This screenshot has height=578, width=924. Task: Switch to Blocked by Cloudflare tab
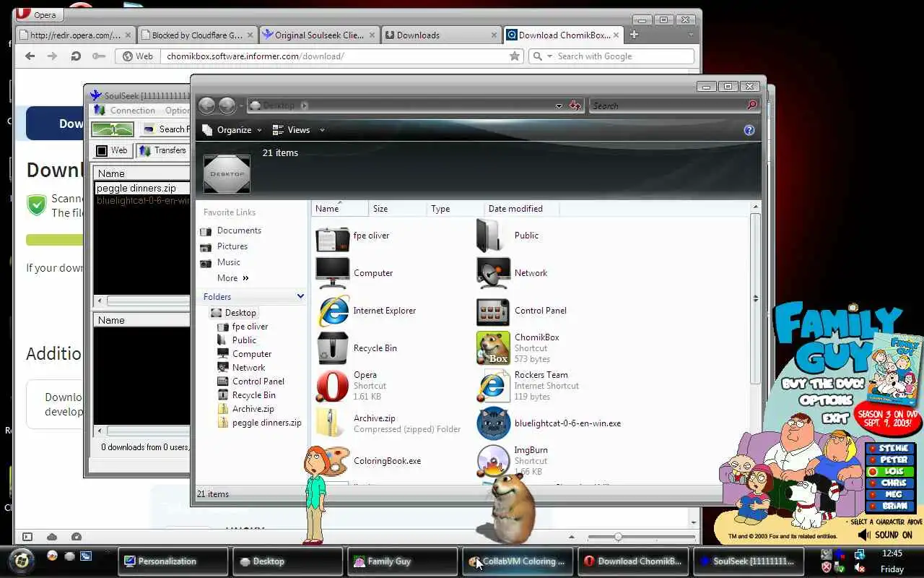click(x=196, y=35)
